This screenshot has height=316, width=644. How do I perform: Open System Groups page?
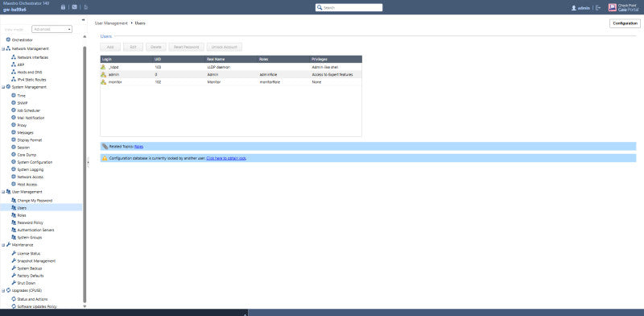tap(30, 238)
